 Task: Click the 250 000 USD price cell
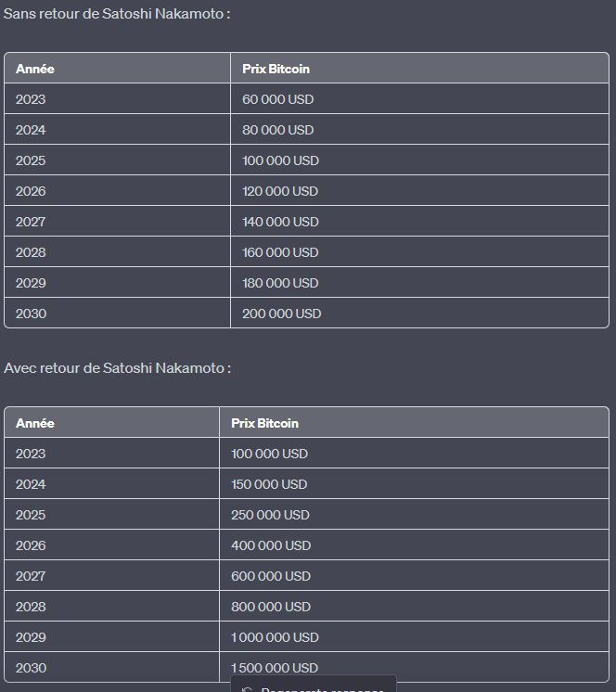click(270, 515)
